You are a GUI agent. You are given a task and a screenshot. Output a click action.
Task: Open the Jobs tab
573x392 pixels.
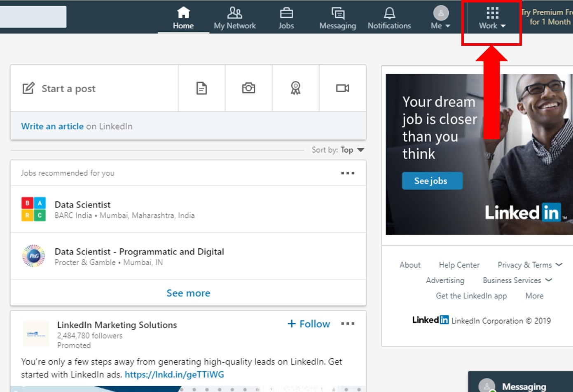(x=286, y=18)
